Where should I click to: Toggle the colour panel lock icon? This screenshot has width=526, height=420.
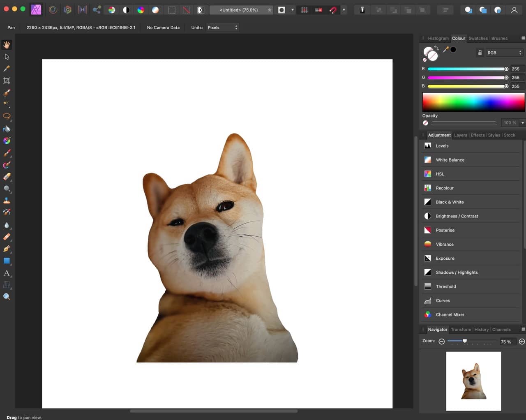pyautogui.click(x=480, y=53)
